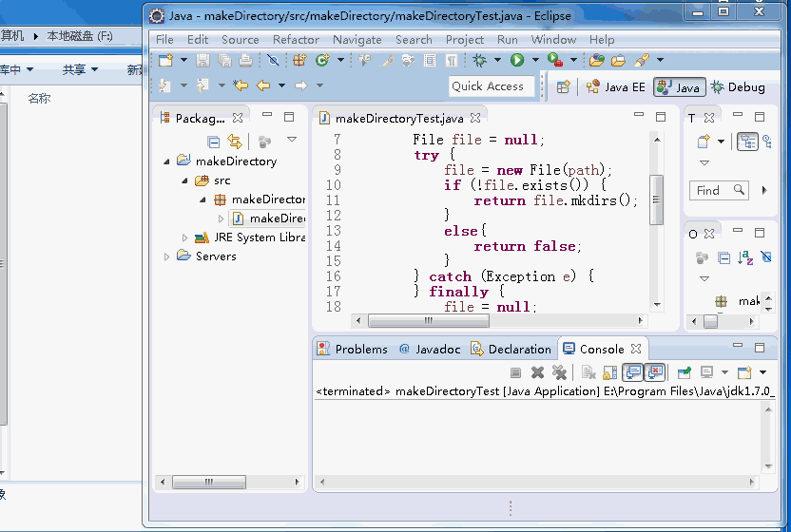The height and width of the screenshot is (532, 791).
Task: Click the Save icon in toolbar
Action: pyautogui.click(x=203, y=61)
